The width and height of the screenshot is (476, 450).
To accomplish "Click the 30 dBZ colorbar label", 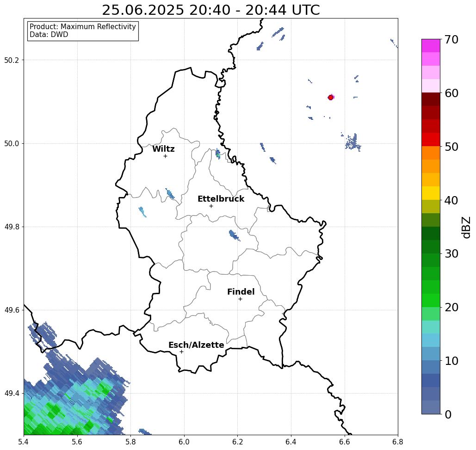I will (451, 254).
